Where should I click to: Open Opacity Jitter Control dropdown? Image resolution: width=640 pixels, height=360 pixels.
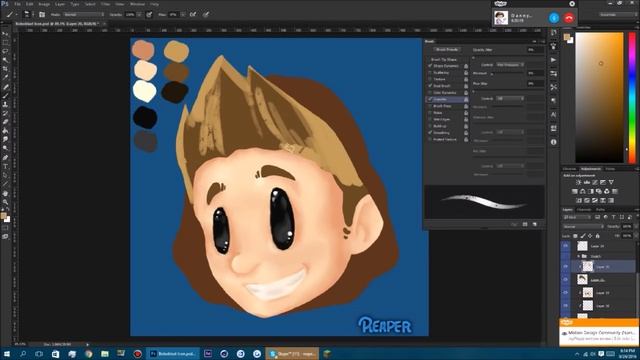(510, 65)
